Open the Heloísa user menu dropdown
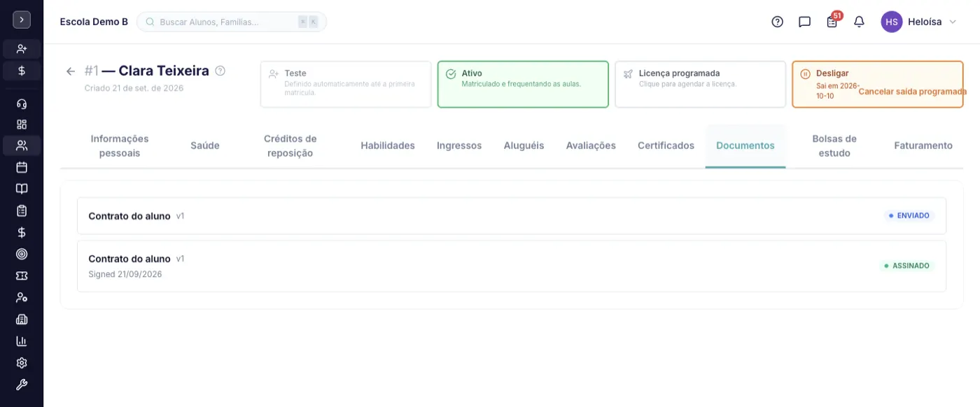 919,22
